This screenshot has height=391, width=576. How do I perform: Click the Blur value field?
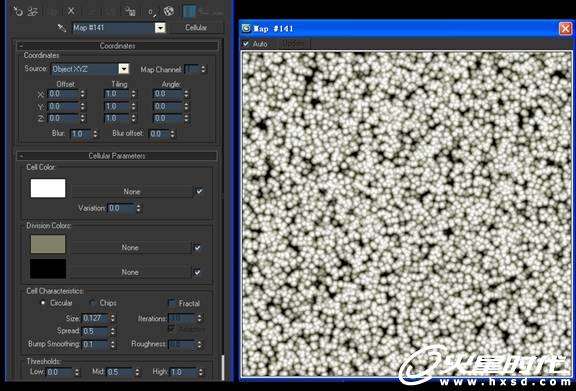[80, 134]
